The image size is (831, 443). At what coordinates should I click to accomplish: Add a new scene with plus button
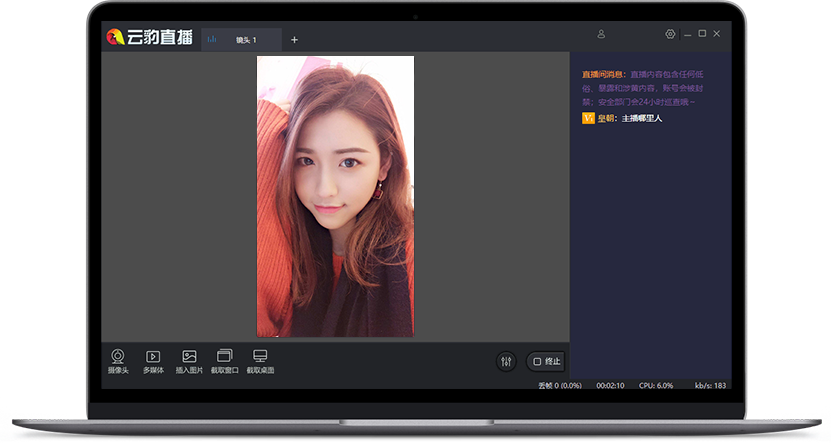(294, 40)
